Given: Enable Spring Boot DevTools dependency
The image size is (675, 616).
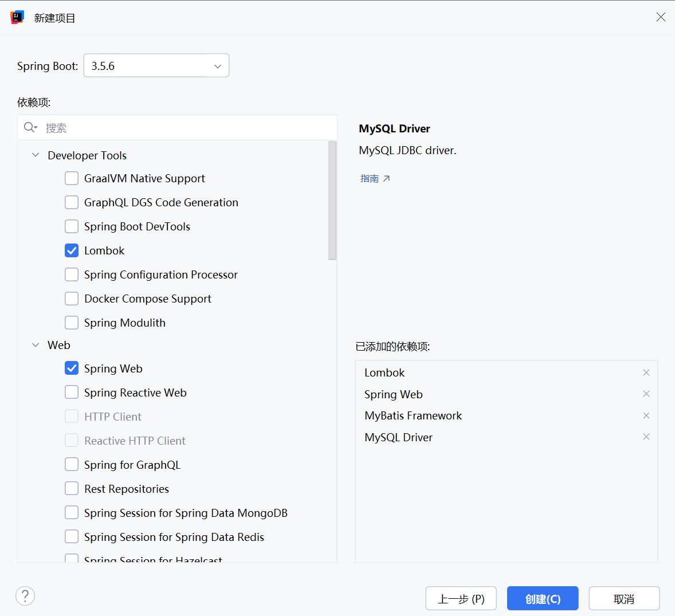Looking at the screenshot, I should coord(72,226).
